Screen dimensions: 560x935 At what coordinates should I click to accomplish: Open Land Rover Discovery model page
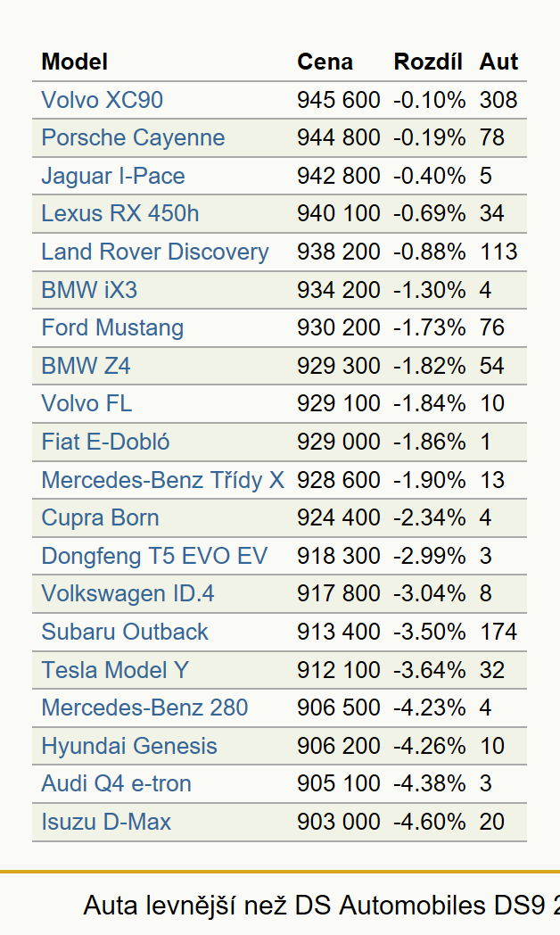coord(155,252)
